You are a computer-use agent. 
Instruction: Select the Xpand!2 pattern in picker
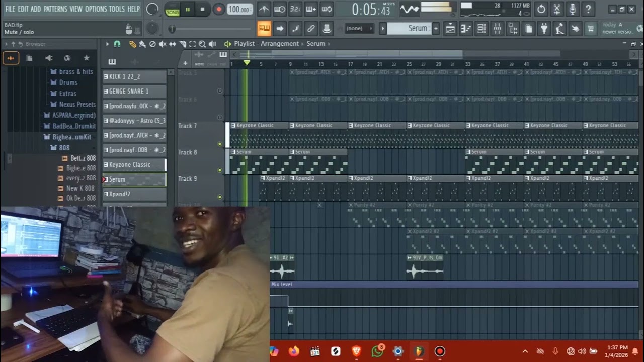(134, 194)
